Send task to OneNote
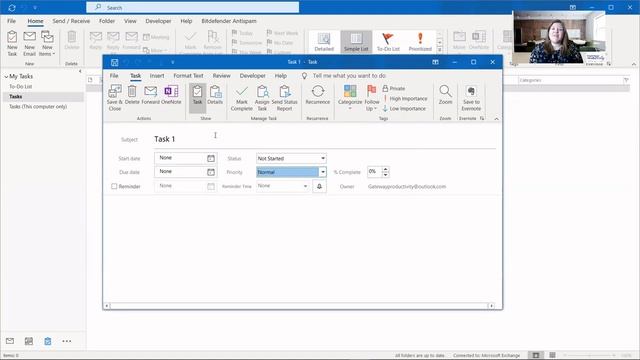Viewport: 640px width, 360px height. (x=171, y=95)
